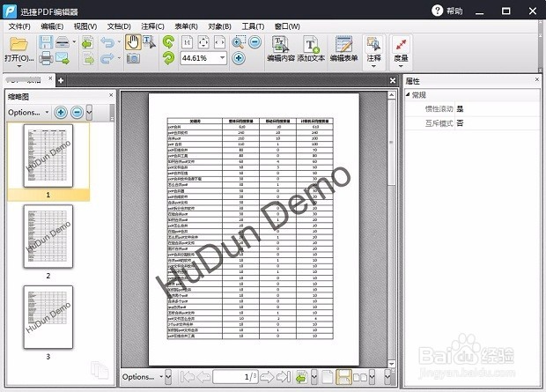Image resolution: width=546 pixels, height=392 pixels.
Task: Click the upper green rotate icon
Action: (x=168, y=42)
